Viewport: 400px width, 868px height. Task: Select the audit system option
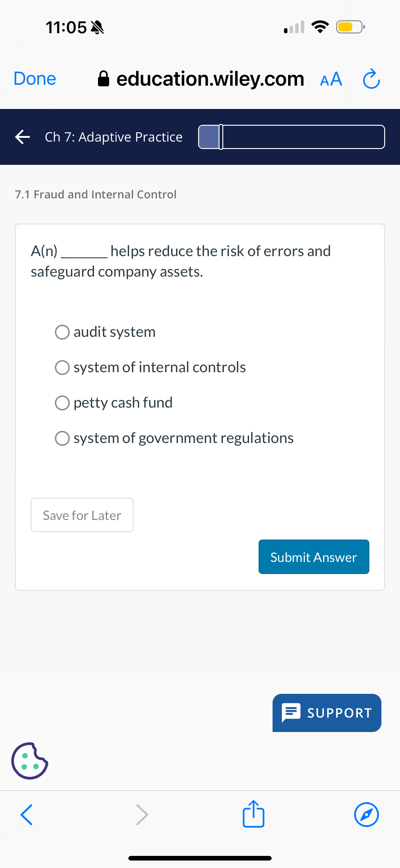click(62, 332)
